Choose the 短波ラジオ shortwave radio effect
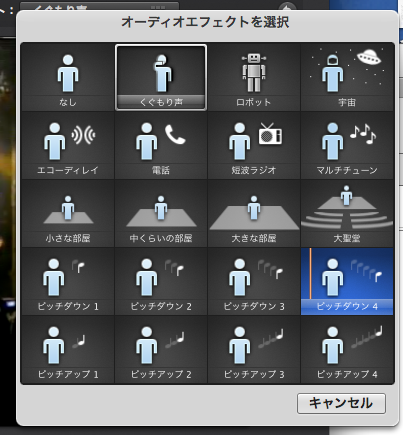This screenshot has height=435, width=403. coord(254,146)
